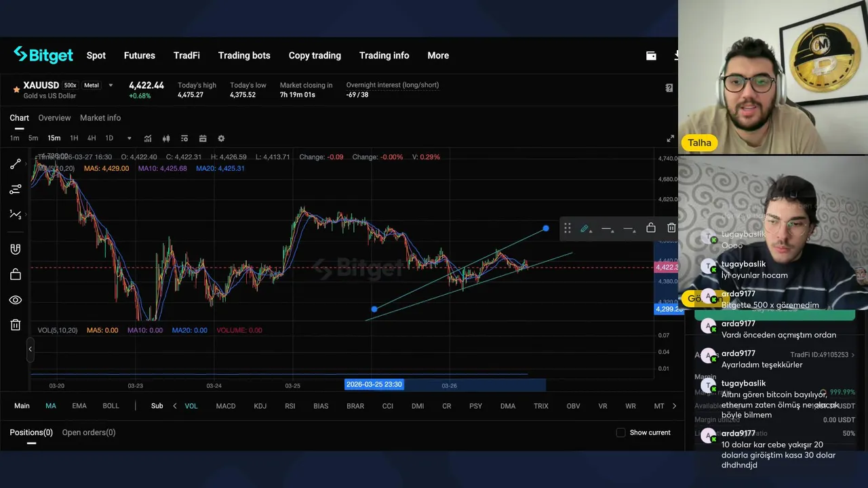Open the Trading bots menu
The image size is (868, 488).
tap(244, 56)
